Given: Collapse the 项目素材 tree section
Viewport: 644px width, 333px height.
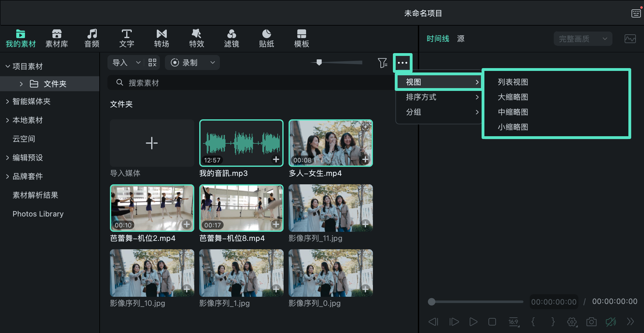Looking at the screenshot, I should (8, 66).
